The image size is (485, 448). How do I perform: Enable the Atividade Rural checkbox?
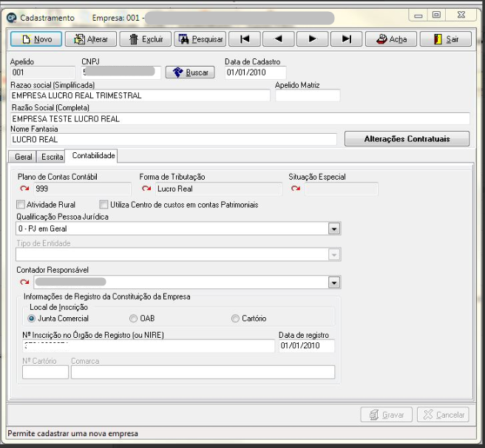21,205
